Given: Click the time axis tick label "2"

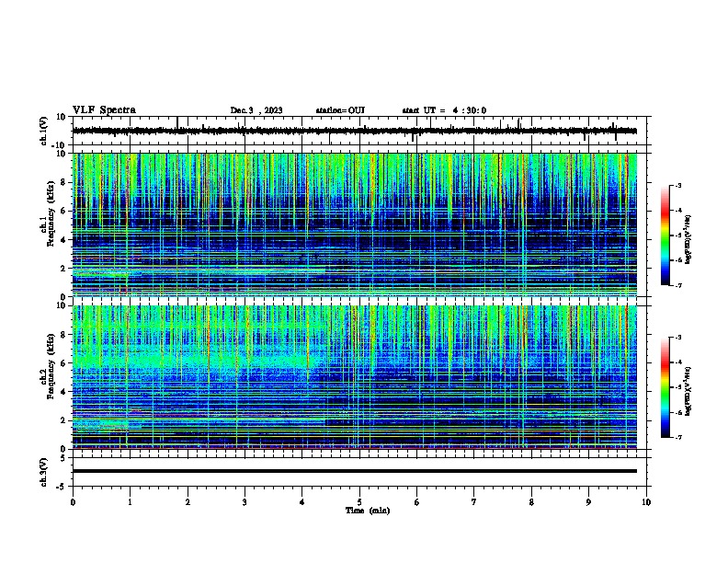Looking at the screenshot, I should coord(188,502).
